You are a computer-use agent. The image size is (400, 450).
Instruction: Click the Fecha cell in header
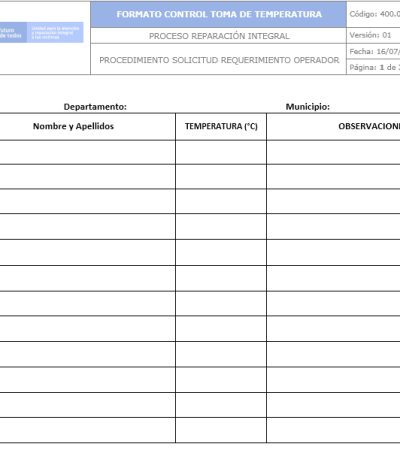tap(374, 51)
